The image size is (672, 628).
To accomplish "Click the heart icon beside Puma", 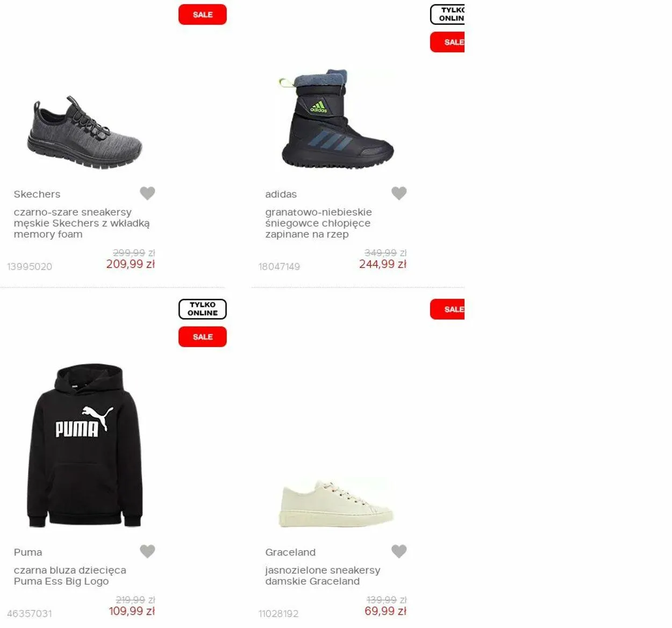I will (x=147, y=551).
